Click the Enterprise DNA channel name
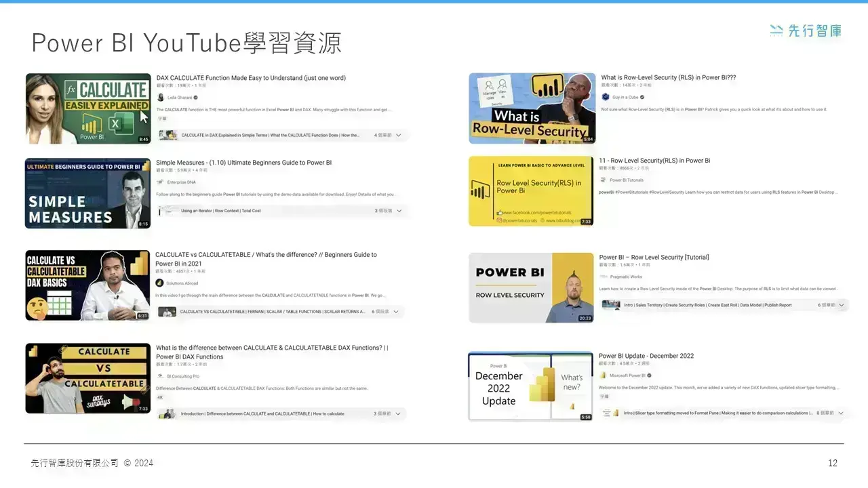The height and width of the screenshot is (488, 868). coord(181,182)
